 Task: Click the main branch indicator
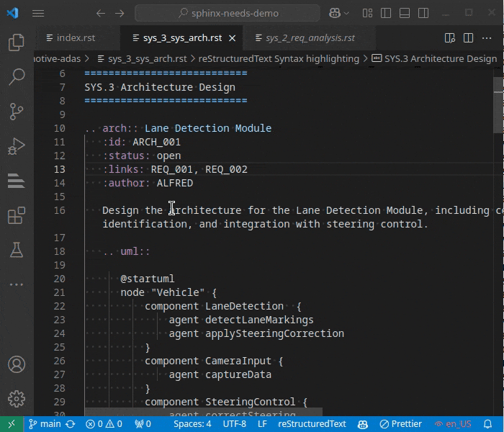pos(45,424)
